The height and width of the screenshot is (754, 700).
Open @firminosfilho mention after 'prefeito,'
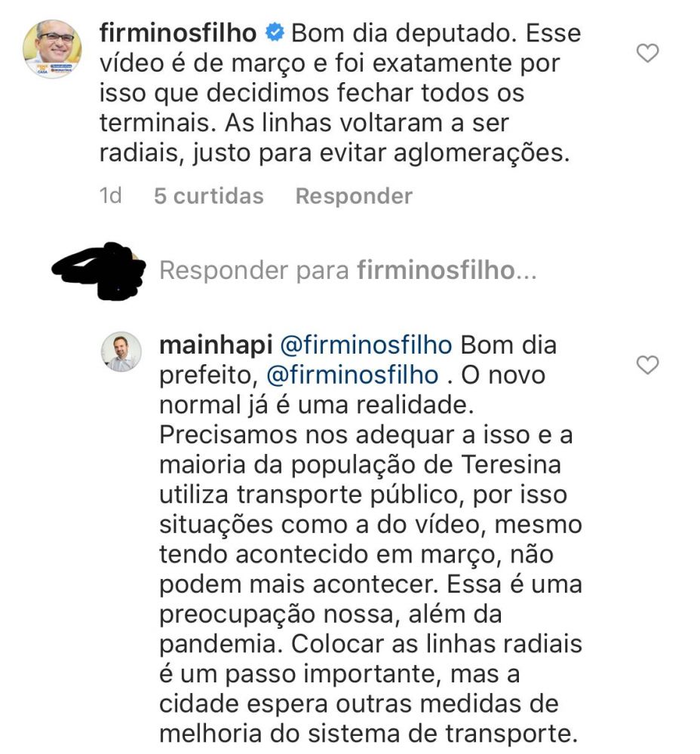[352, 375]
